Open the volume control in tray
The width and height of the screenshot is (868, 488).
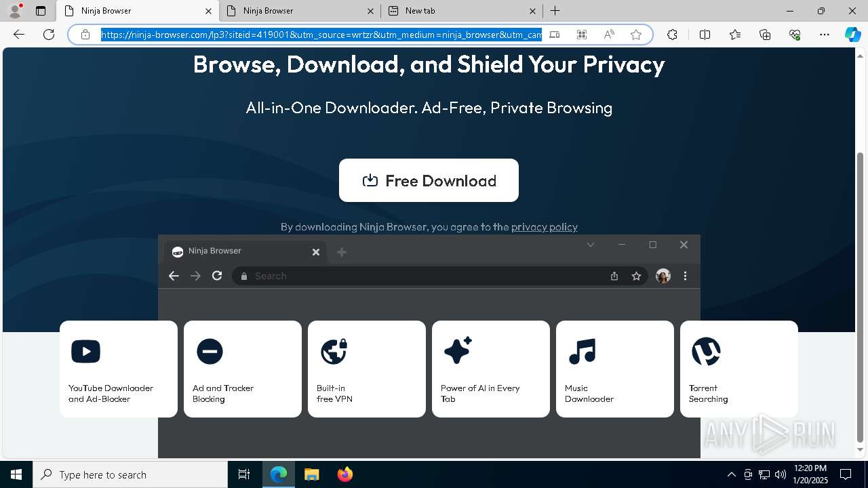781,474
